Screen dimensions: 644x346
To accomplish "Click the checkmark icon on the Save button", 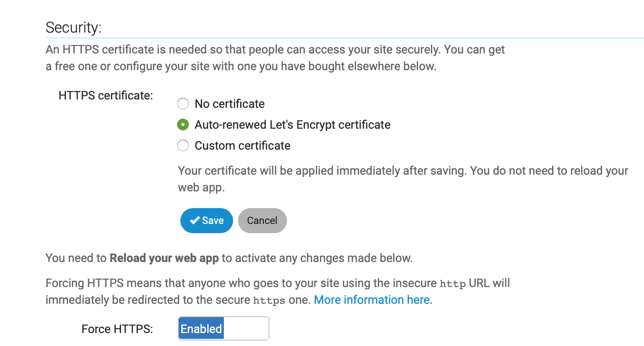I will tap(195, 220).
